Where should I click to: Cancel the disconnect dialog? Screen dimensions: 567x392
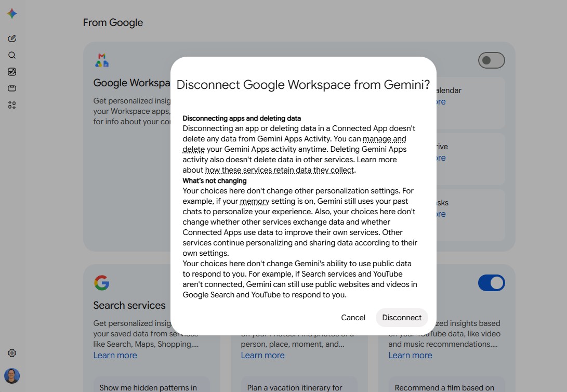(x=353, y=318)
